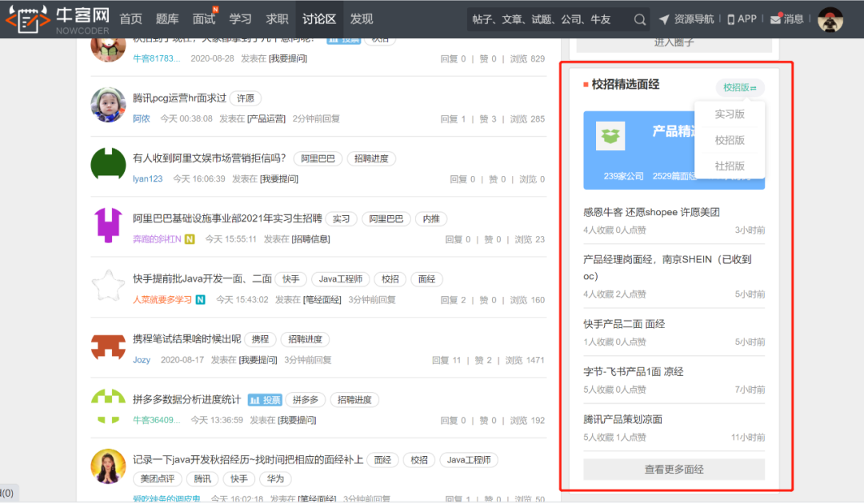
Task: Click the 进入圈子 button
Action: 674,43
